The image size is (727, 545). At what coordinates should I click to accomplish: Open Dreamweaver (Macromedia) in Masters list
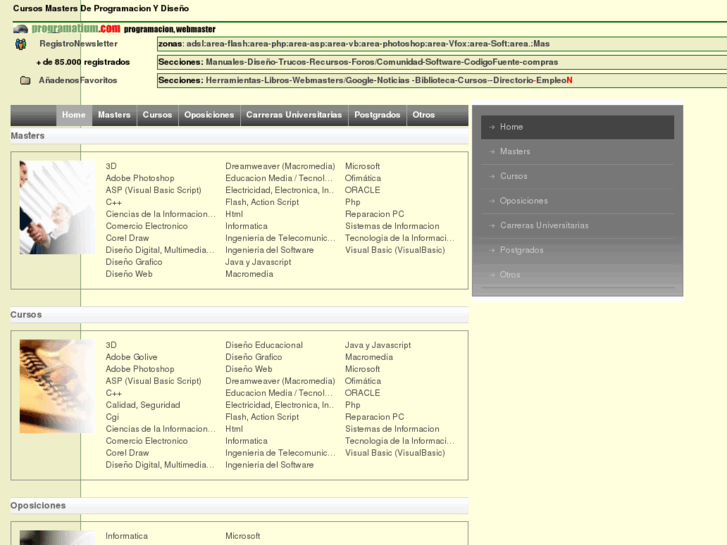pyautogui.click(x=280, y=166)
